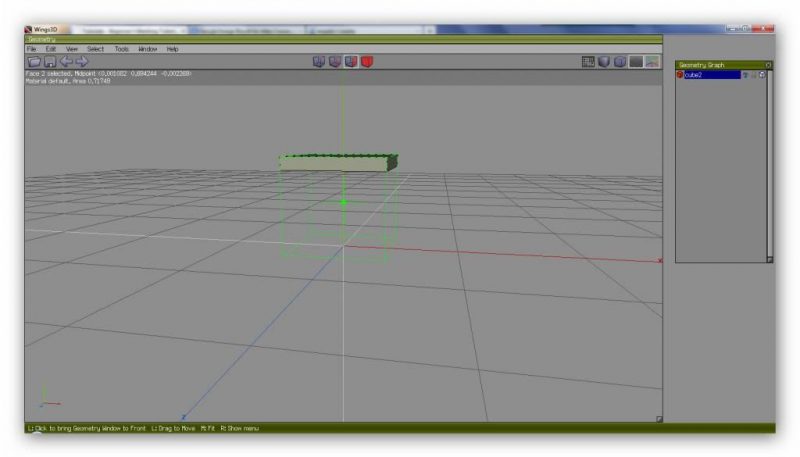Switch to Face selection mode
This screenshot has height=457, width=800.
coord(351,62)
